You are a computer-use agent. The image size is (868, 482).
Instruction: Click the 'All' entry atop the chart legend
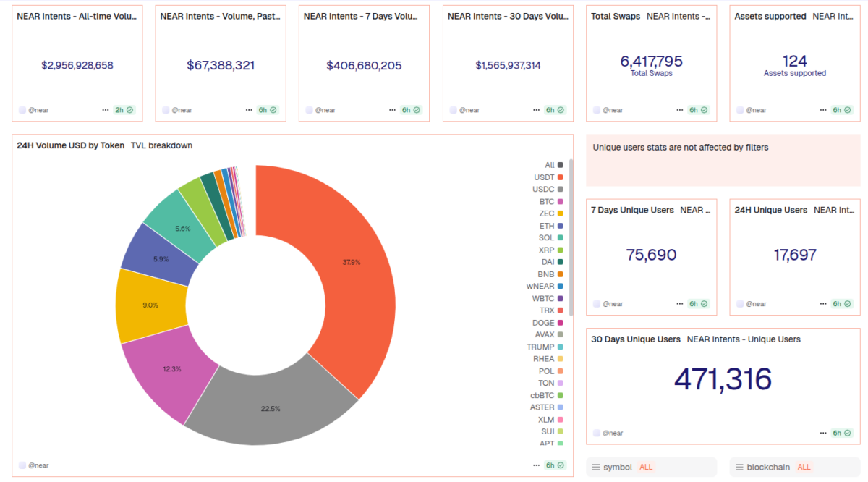552,164
